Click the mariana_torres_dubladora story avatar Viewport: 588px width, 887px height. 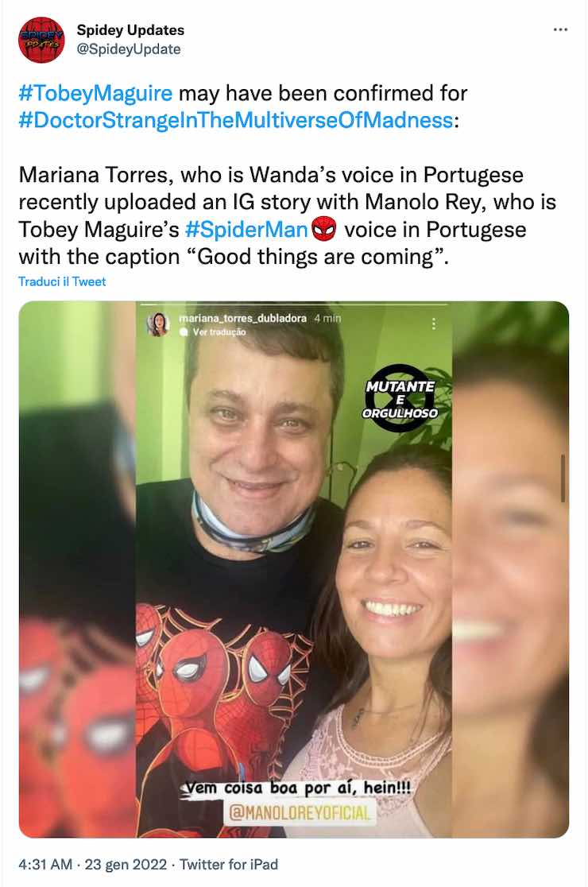158,325
